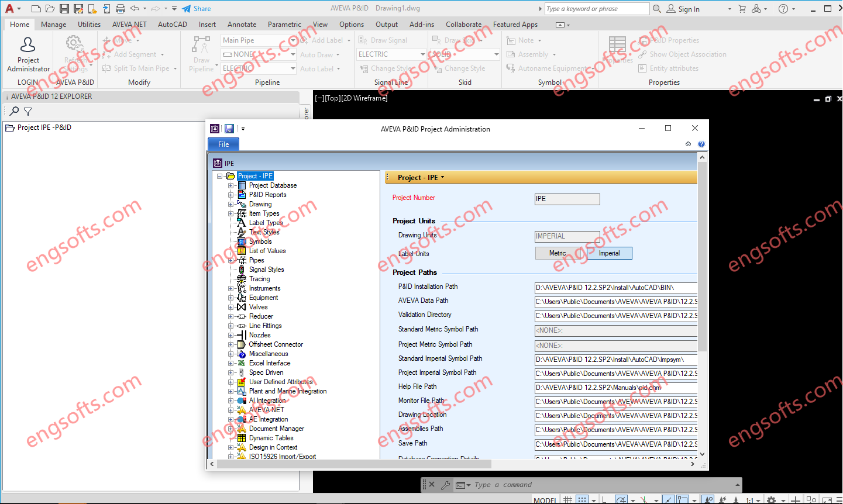This screenshot has height=504, width=843.
Task: Select the Project Administrator login icon
Action: coord(27,44)
